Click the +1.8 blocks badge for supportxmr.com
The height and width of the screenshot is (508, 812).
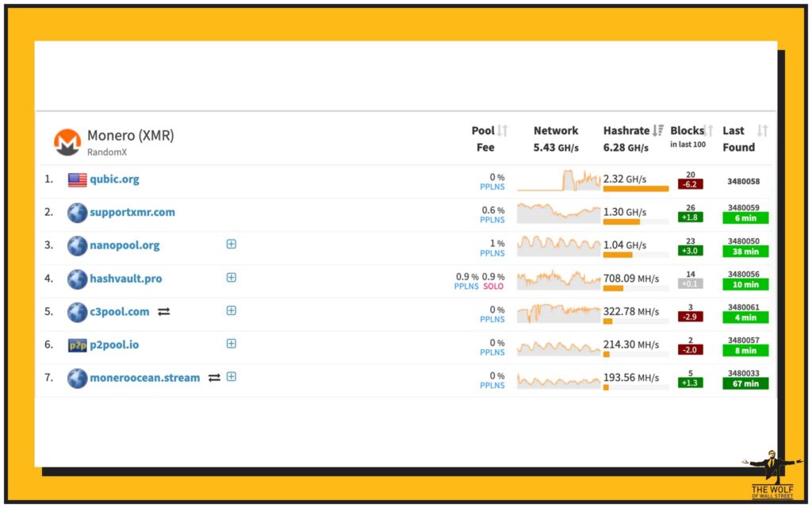tap(691, 217)
